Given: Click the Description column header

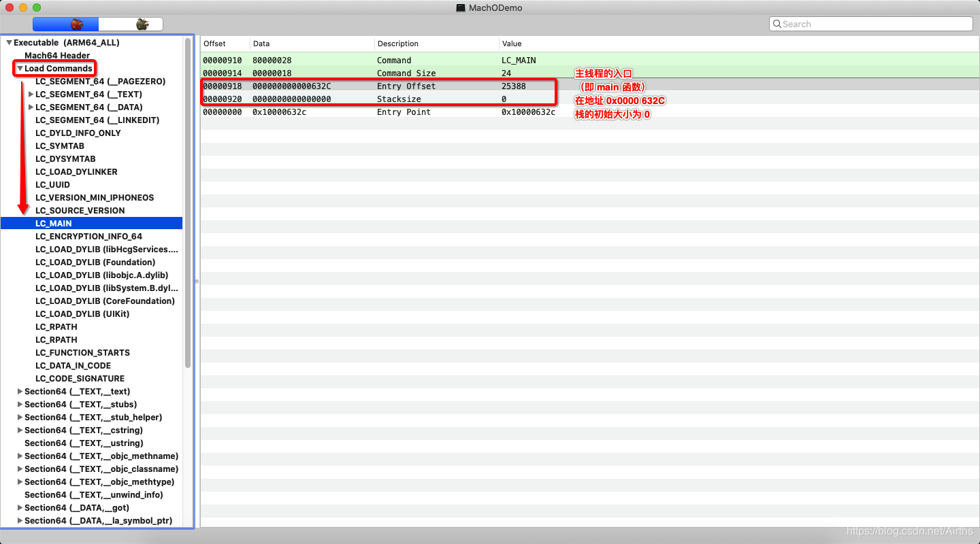Looking at the screenshot, I should (x=436, y=44).
